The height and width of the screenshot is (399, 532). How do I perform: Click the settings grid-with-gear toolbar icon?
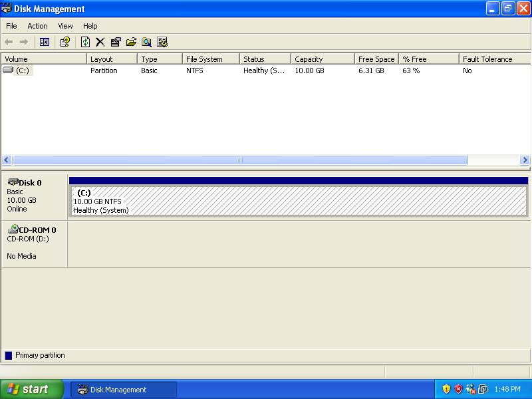162,42
